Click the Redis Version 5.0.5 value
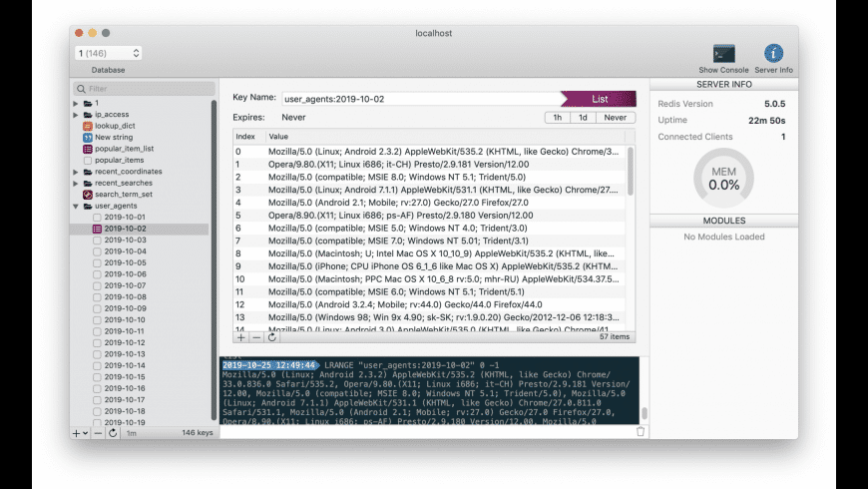Viewport: 868px width, 489px height. tap(774, 104)
